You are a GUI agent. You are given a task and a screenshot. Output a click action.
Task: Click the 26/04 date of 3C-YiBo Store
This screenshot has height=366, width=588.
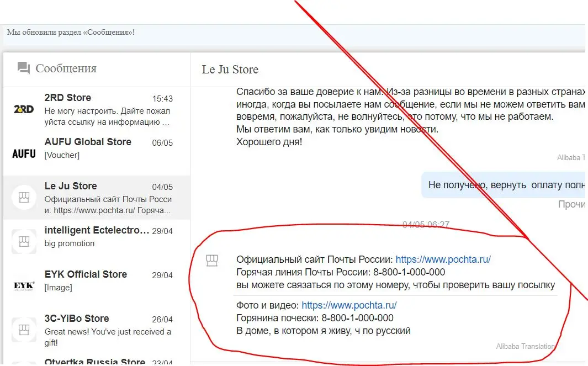162,320
